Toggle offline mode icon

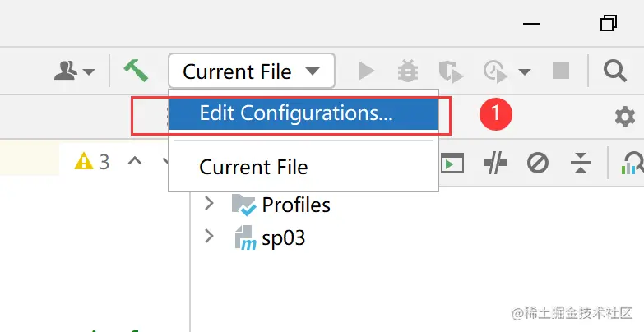pos(494,163)
